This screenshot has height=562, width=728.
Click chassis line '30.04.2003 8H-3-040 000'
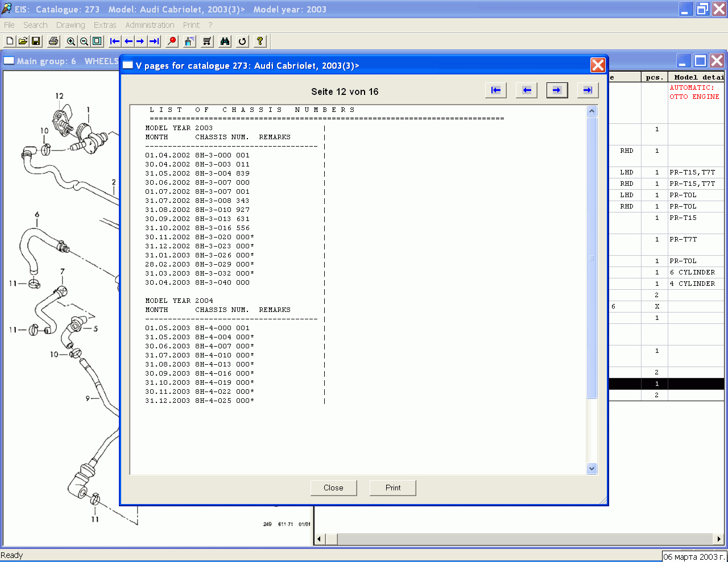(x=197, y=282)
